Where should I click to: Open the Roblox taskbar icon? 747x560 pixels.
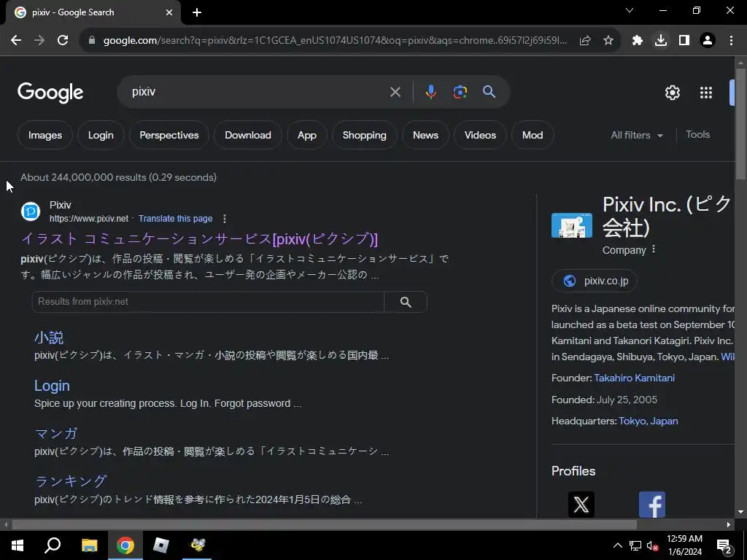tap(161, 545)
